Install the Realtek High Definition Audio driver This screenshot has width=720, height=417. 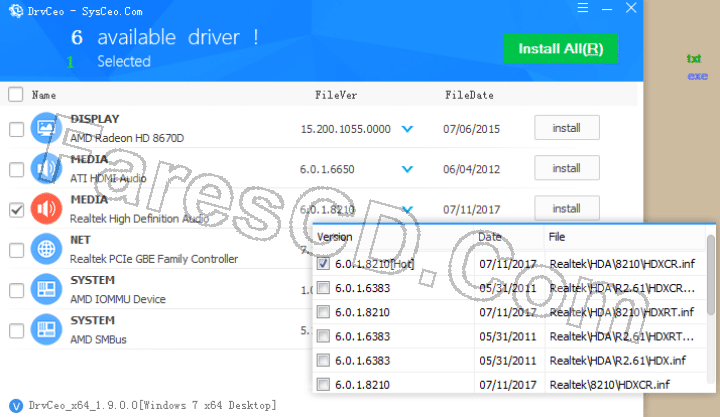(x=567, y=208)
